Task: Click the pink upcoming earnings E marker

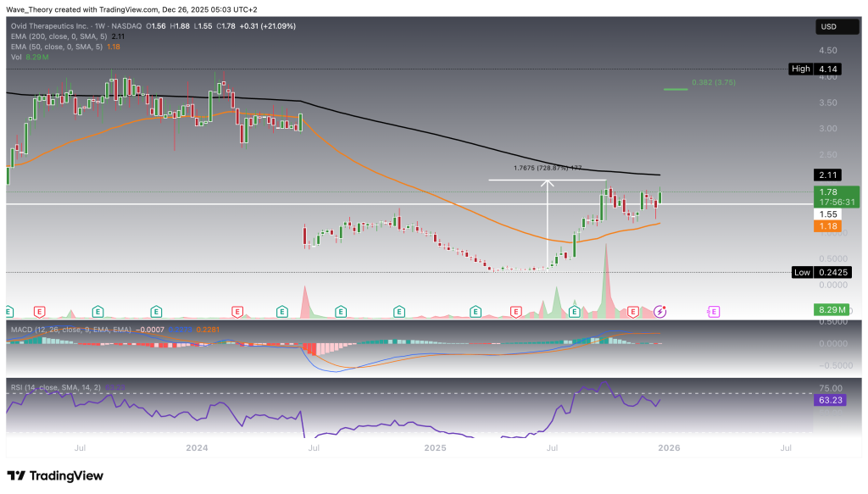Action: [713, 312]
